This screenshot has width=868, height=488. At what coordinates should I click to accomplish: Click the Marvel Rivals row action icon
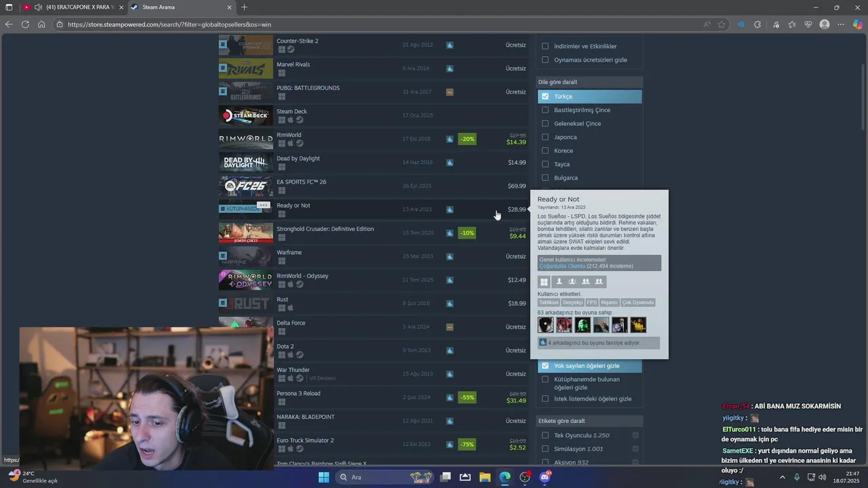(x=222, y=68)
